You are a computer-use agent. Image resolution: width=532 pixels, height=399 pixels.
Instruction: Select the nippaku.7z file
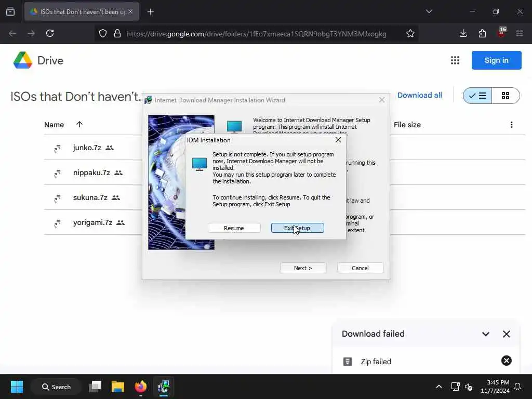[x=91, y=172]
